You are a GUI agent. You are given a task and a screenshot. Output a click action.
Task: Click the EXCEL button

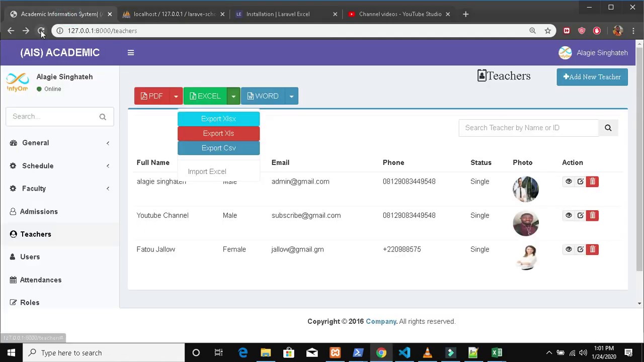[205, 96]
